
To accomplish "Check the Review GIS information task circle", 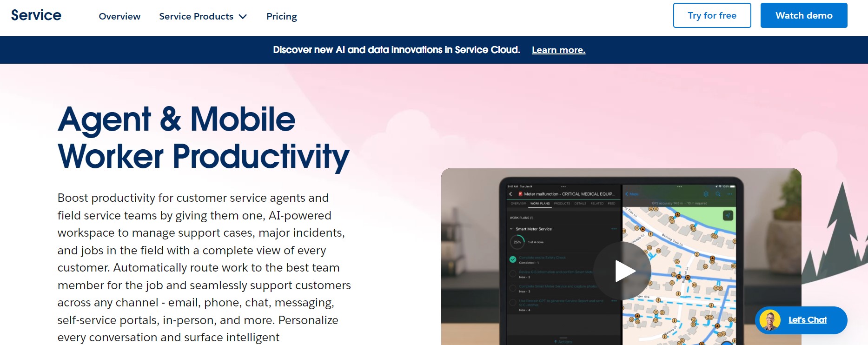I will click(513, 274).
